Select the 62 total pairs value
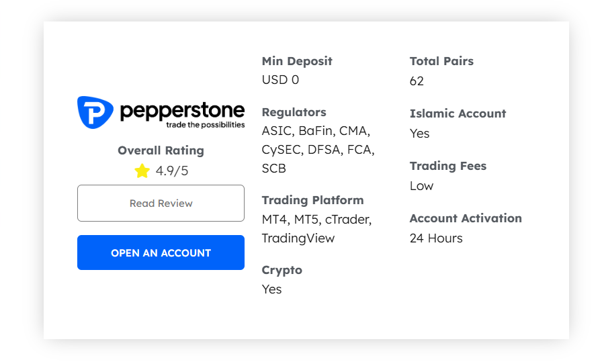 coord(417,81)
